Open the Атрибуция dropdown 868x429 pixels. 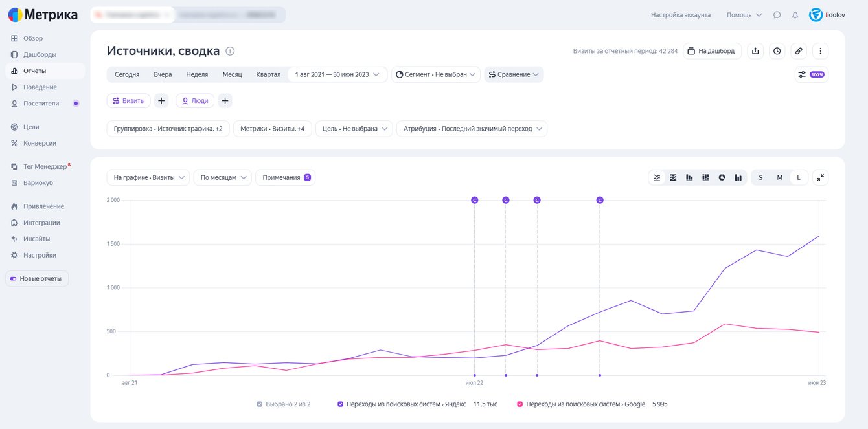point(472,129)
